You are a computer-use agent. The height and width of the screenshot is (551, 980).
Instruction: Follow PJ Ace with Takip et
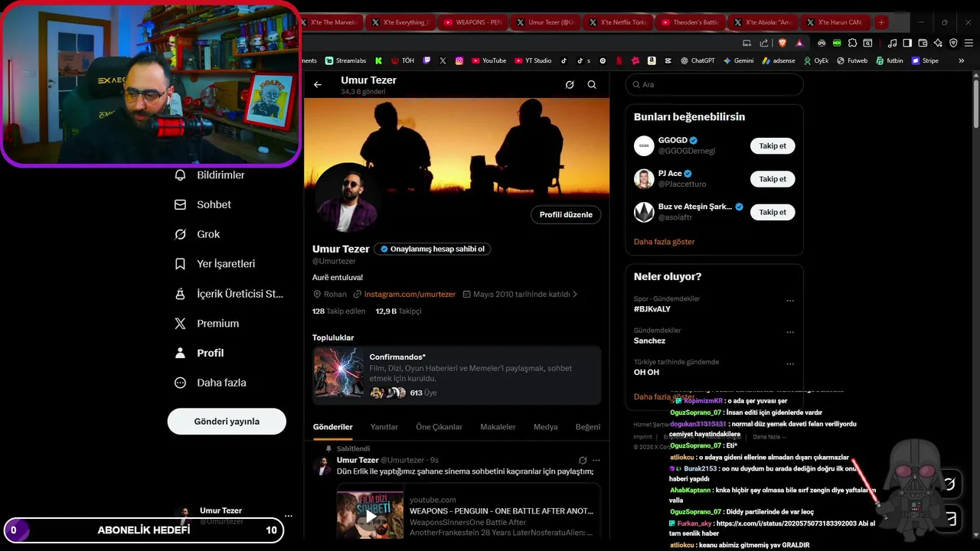(x=773, y=179)
